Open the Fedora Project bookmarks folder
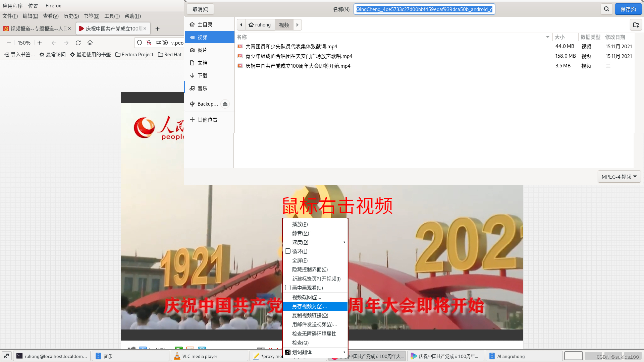This screenshot has width=644, height=362. [134, 55]
